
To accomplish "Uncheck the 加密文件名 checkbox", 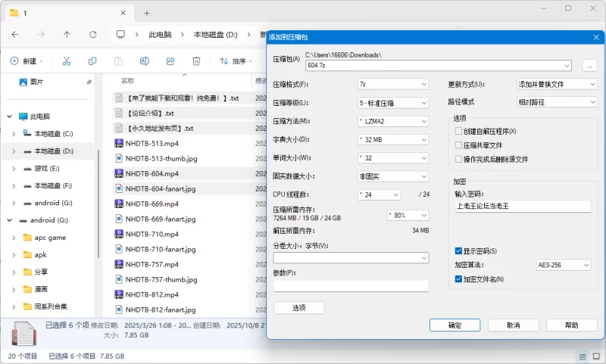I will click(x=458, y=278).
